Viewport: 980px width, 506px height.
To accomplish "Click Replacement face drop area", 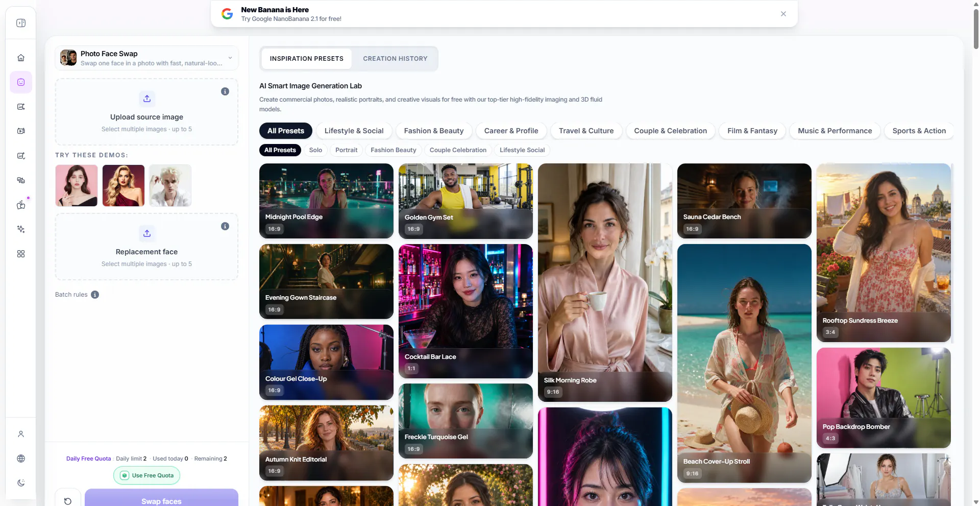I will (146, 247).
